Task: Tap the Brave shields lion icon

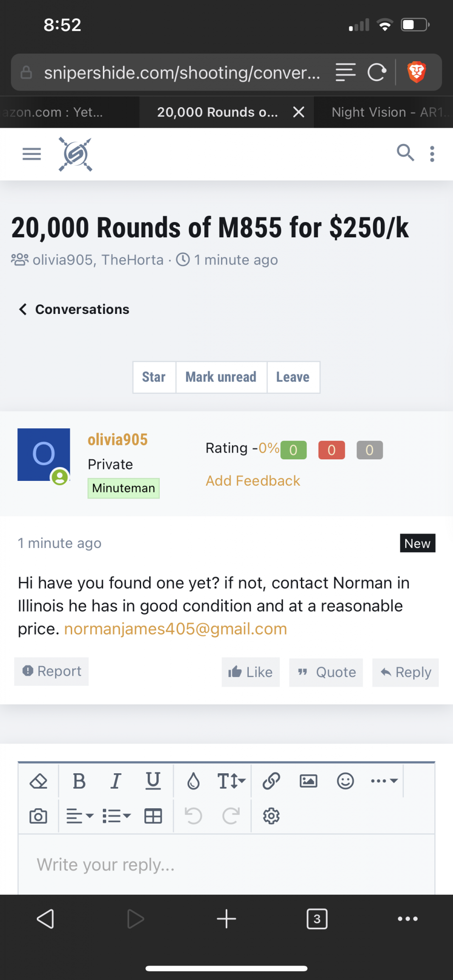Action: [417, 72]
